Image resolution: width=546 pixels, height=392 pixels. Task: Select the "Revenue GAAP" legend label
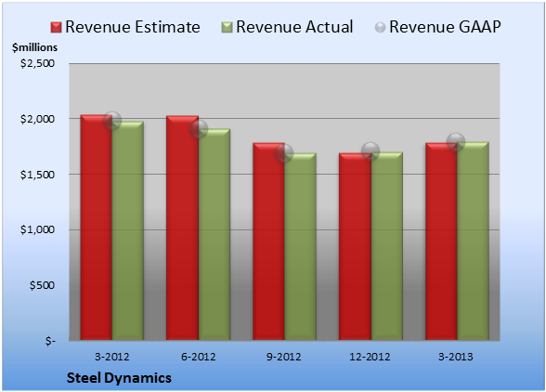tap(445, 27)
